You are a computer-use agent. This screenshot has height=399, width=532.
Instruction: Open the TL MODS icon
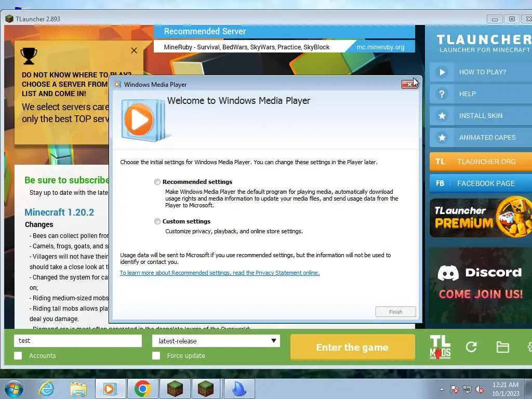440,347
